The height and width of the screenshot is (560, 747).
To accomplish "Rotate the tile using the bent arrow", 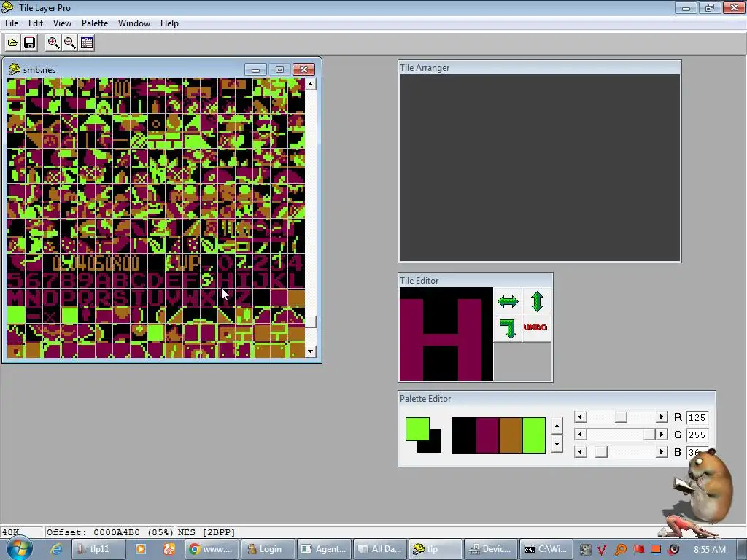I will click(508, 328).
